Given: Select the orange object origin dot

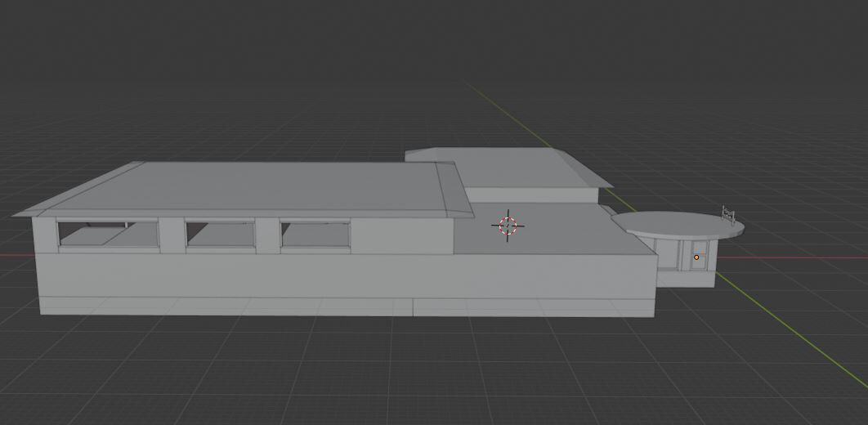Looking at the screenshot, I should pos(696,257).
